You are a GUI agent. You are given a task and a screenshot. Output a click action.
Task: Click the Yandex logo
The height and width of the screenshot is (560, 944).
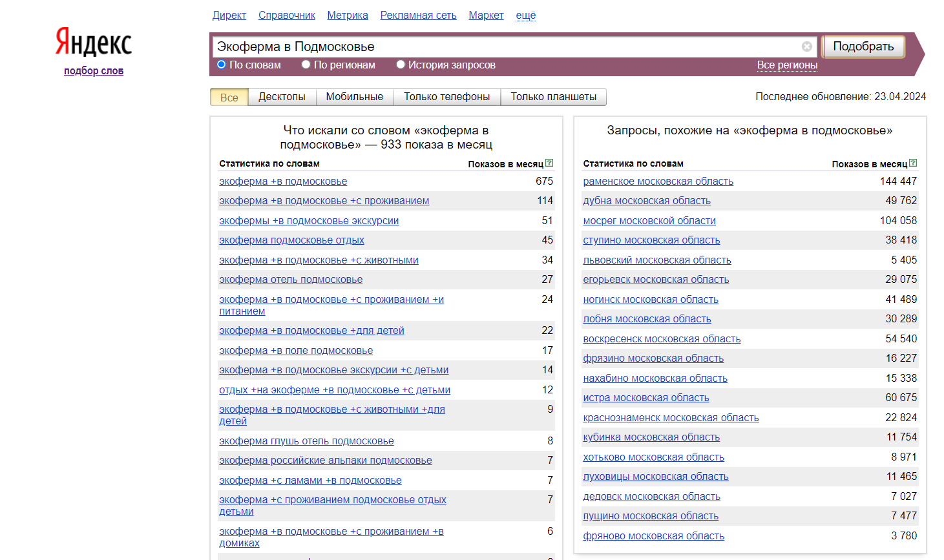[x=94, y=42]
